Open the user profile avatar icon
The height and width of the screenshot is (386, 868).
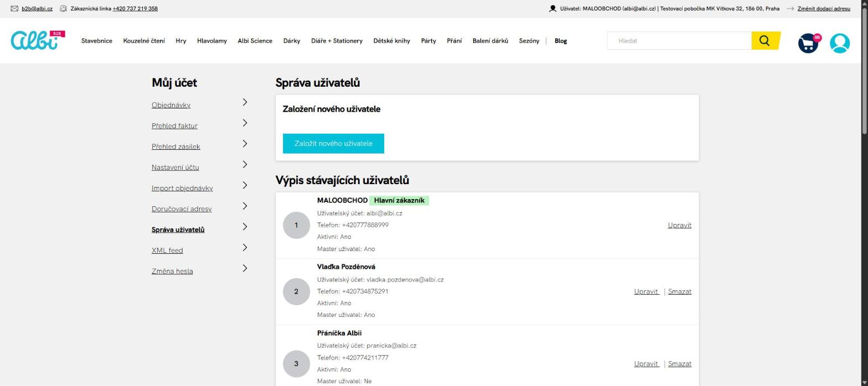tap(840, 43)
